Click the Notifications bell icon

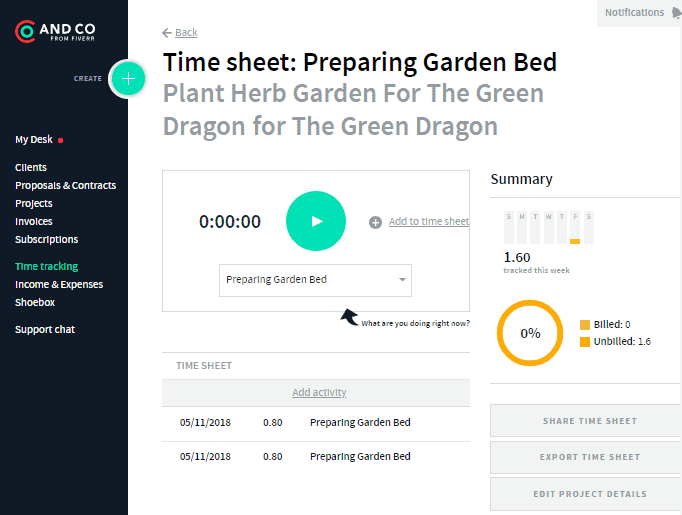[677, 13]
